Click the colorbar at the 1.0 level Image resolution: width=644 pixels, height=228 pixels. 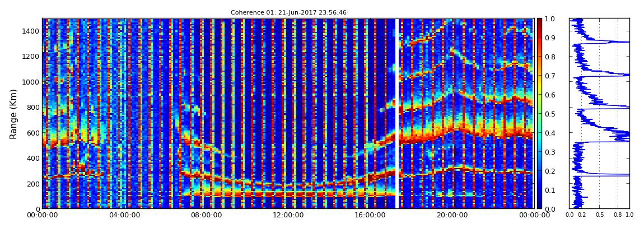point(539,19)
